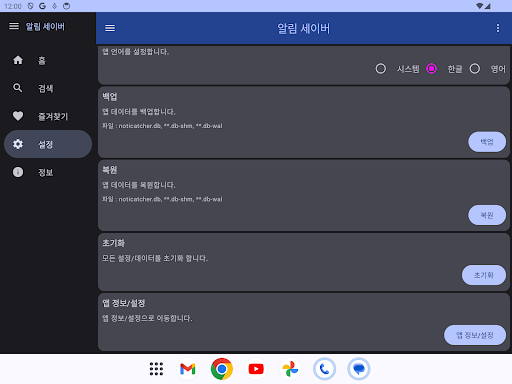
Task: Tap the magnifier search icon in the sidebar
Action: tap(18, 88)
